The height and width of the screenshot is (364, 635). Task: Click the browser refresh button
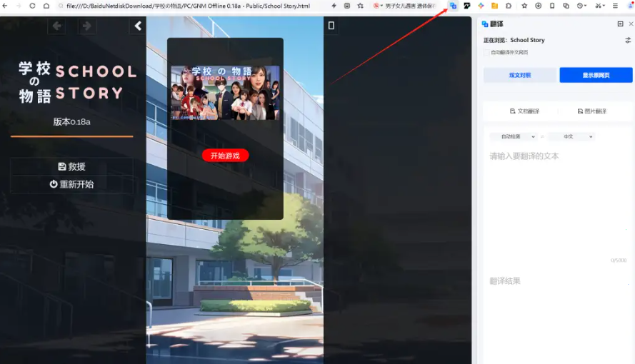point(32,6)
